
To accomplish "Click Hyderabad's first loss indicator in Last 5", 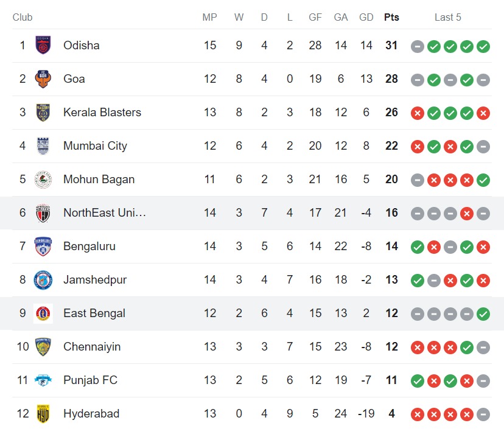I will (x=417, y=414).
